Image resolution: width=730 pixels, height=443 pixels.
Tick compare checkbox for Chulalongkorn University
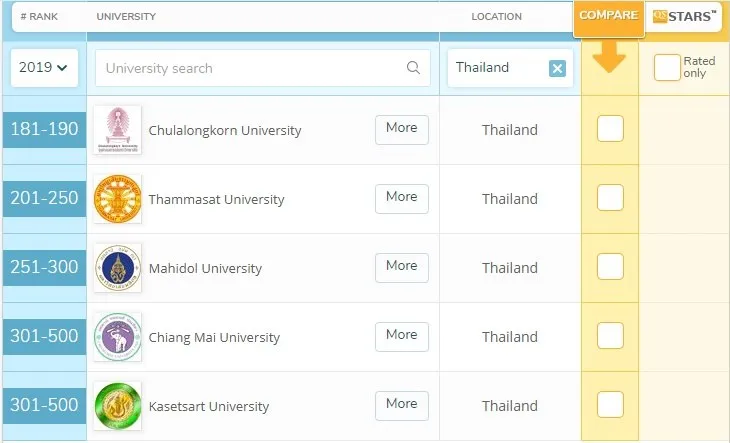[x=610, y=129]
